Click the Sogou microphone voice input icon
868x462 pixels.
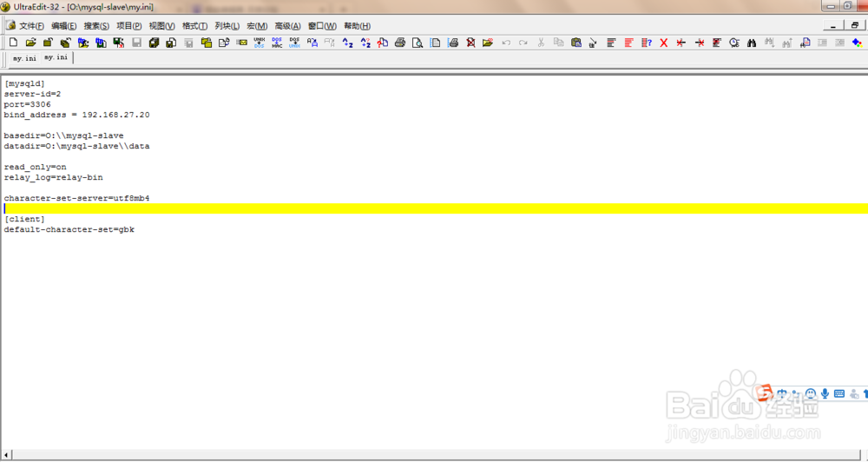point(825,394)
